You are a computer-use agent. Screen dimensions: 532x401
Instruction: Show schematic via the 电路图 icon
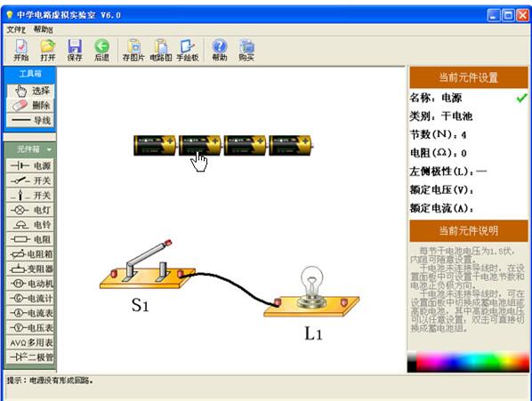click(161, 50)
